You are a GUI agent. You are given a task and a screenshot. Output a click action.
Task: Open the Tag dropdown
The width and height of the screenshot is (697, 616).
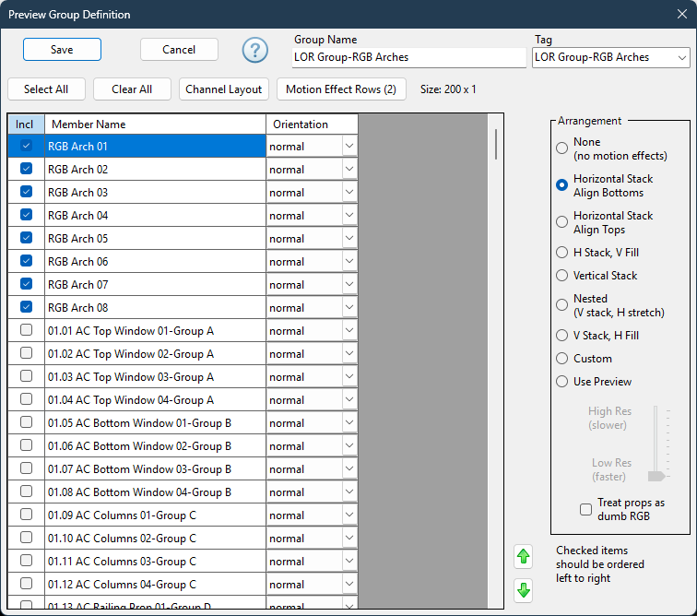pyautogui.click(x=681, y=57)
